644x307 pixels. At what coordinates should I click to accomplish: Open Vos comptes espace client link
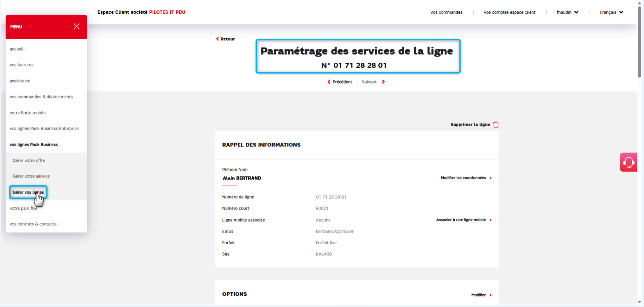509,12
